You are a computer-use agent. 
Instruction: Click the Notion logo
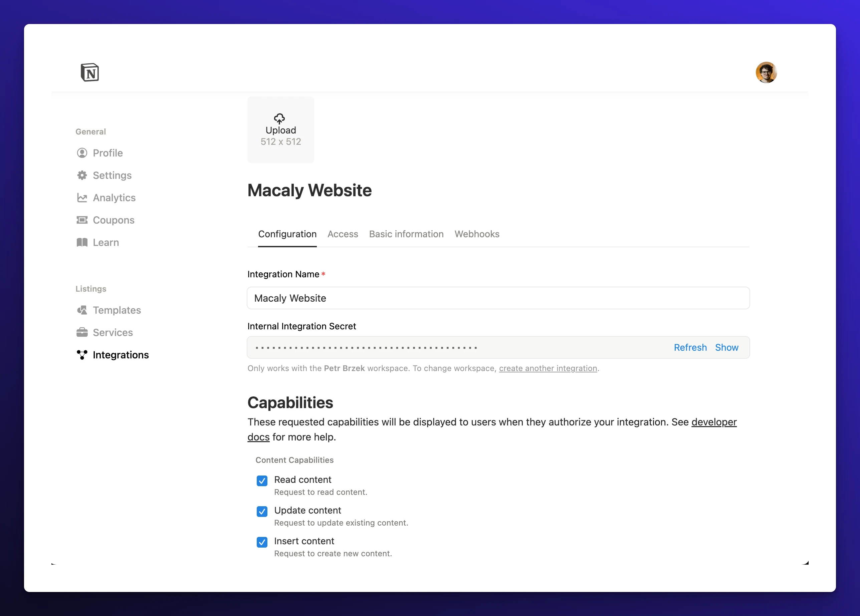89,72
